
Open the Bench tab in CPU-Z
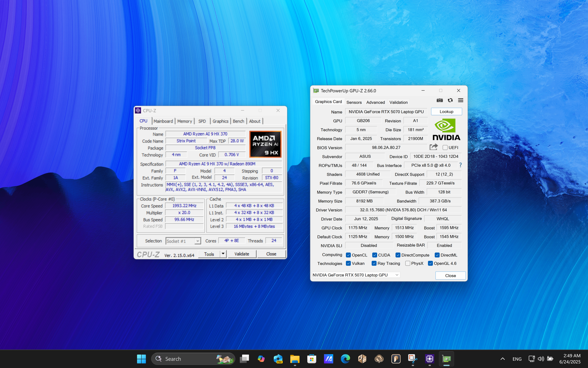click(x=238, y=121)
